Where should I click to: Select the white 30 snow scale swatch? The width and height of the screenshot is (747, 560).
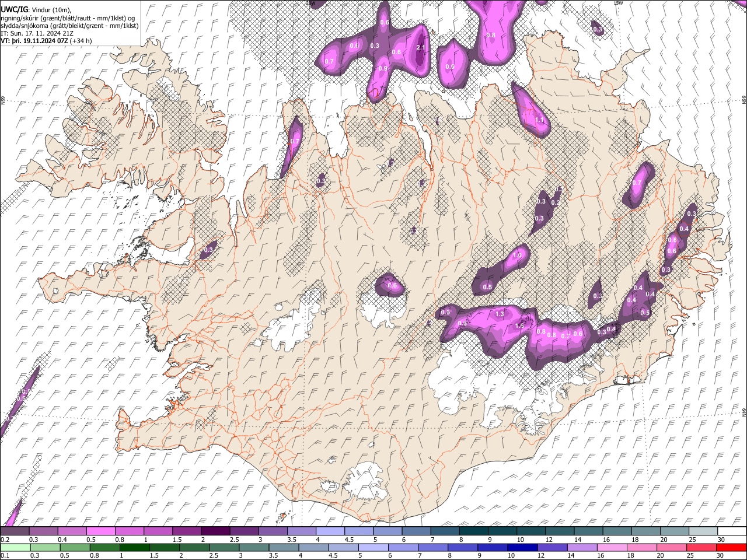[x=732, y=531]
